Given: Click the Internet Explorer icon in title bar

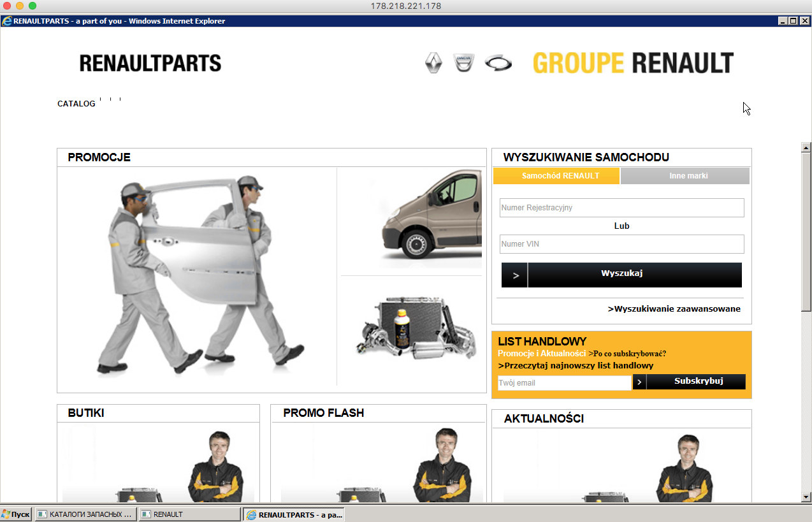Looking at the screenshot, I should (x=7, y=21).
